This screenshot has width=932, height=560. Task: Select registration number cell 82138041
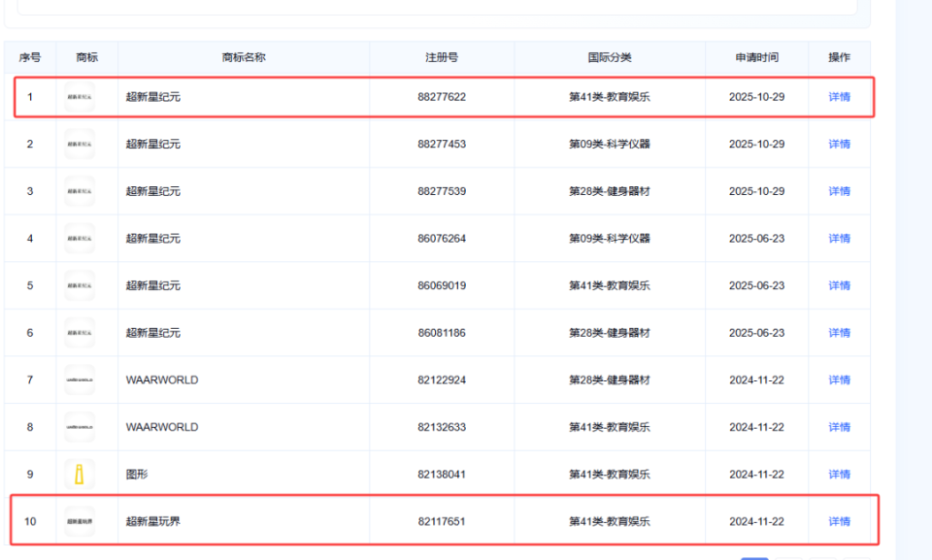[x=442, y=475]
